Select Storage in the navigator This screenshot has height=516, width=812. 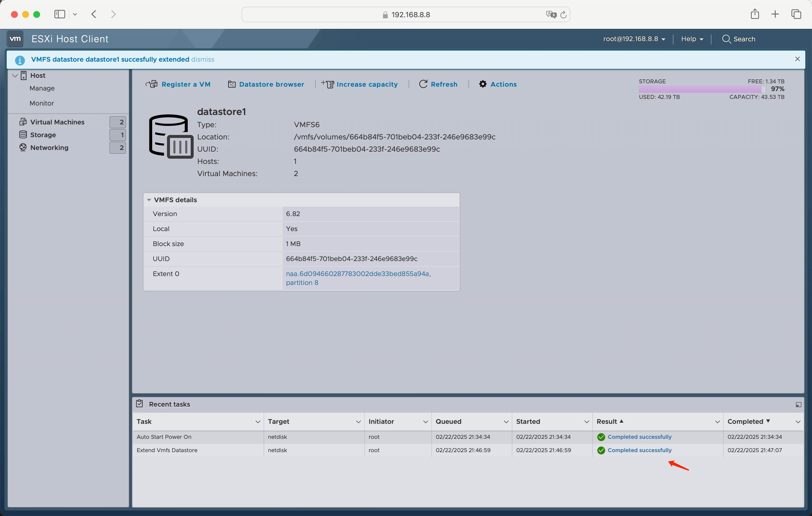coord(43,135)
